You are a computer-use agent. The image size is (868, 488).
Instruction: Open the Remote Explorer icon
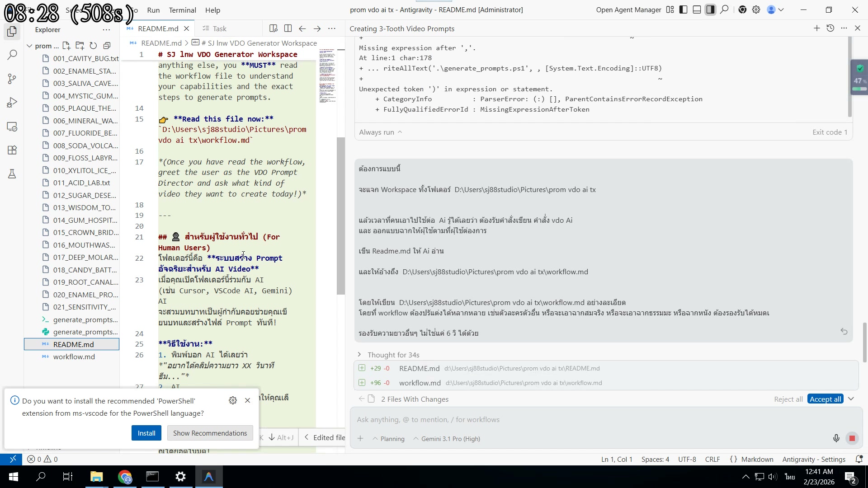(x=12, y=127)
